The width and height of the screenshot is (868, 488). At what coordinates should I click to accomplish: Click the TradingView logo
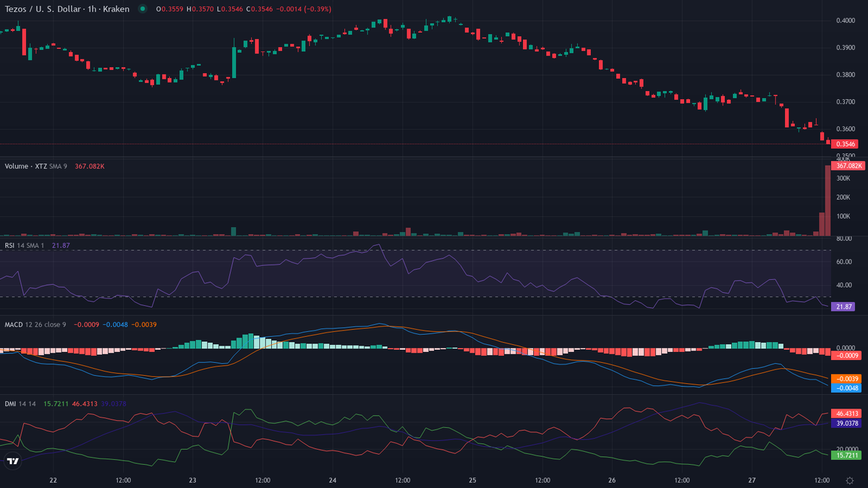coord(12,461)
